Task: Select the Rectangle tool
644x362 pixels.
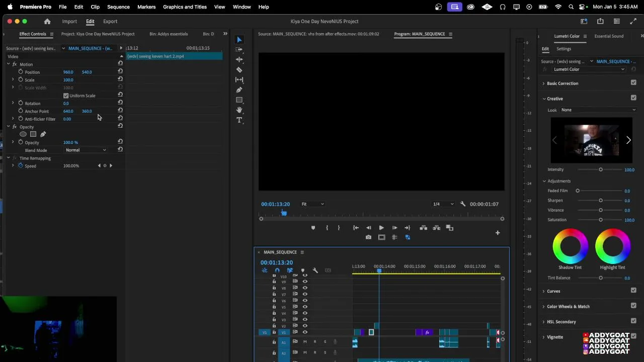Action: point(239,100)
